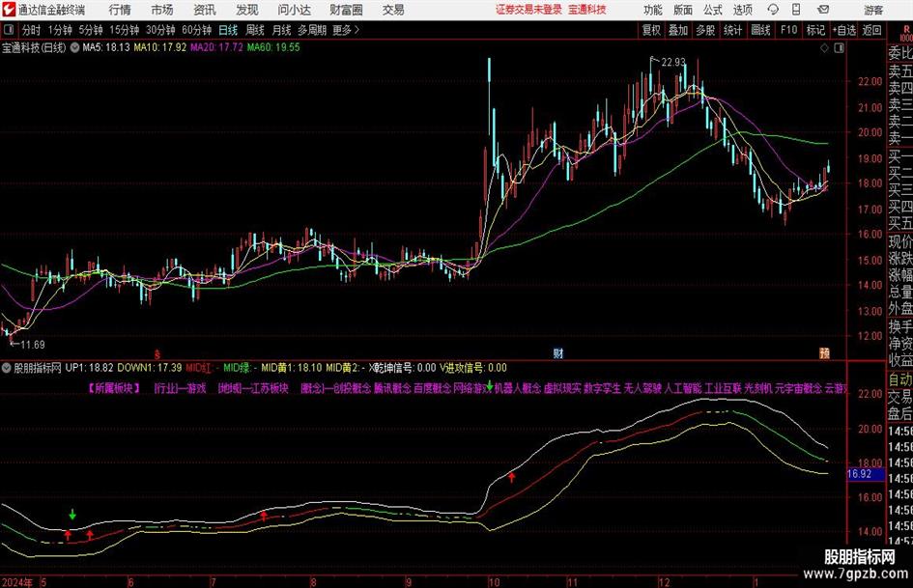This screenshot has height=588, width=913.
Task: Click the 2024年 date axis label
Action: pyautogui.click(x=16, y=582)
